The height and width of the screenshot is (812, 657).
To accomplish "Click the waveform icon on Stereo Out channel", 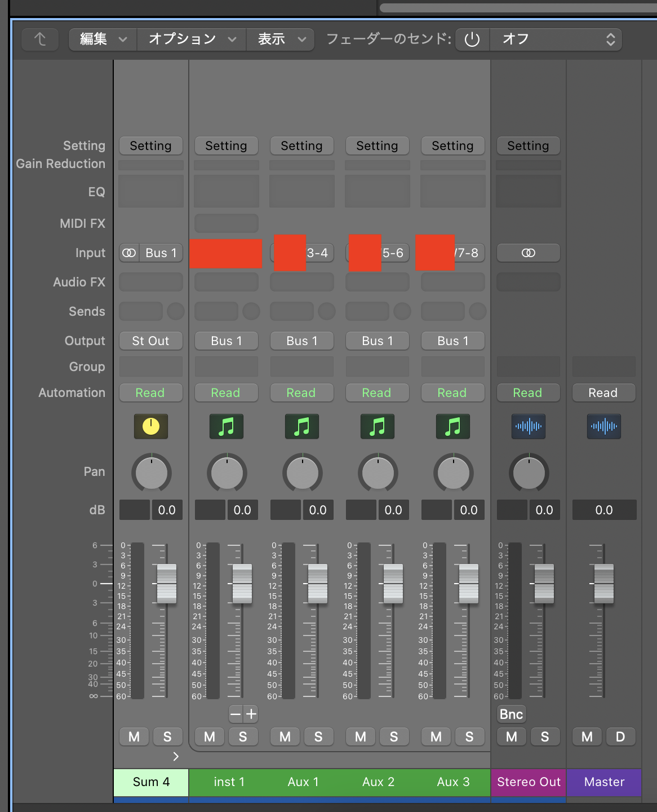I will point(528,426).
